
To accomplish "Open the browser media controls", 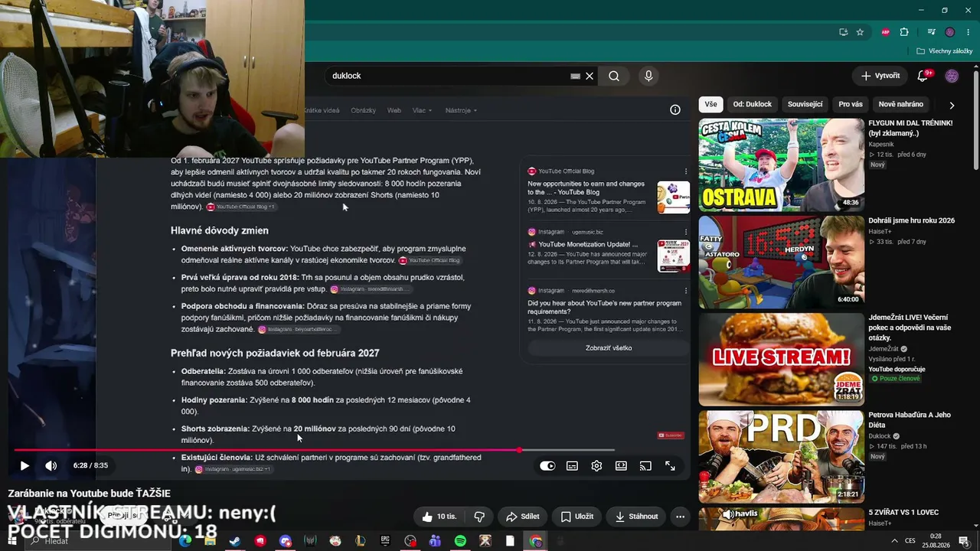I will point(931,32).
